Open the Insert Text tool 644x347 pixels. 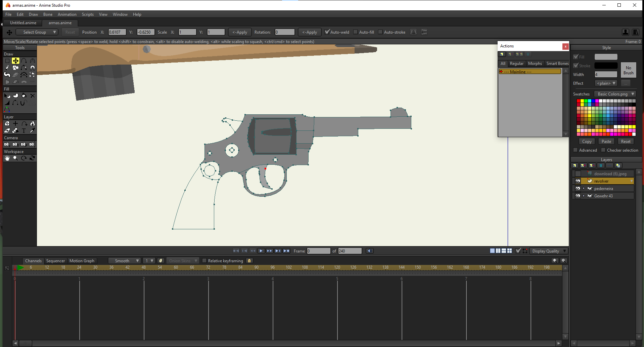coord(24,131)
